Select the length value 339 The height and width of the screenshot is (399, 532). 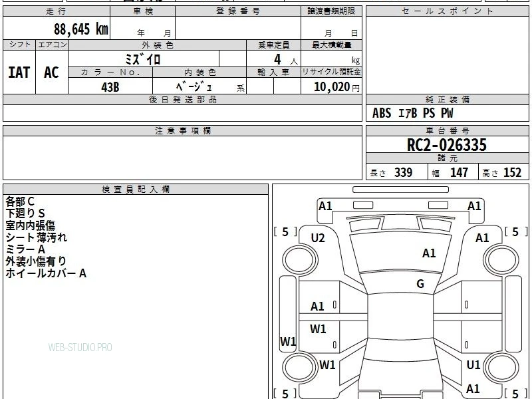(x=404, y=172)
